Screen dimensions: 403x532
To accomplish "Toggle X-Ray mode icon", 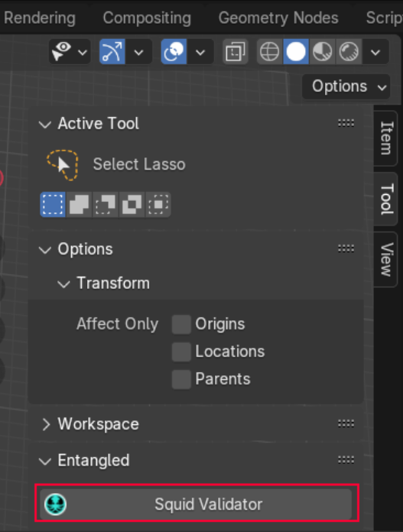I will [x=236, y=52].
